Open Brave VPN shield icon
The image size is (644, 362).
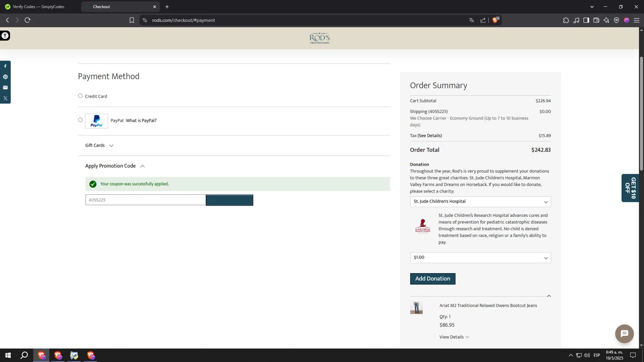[x=617, y=20]
